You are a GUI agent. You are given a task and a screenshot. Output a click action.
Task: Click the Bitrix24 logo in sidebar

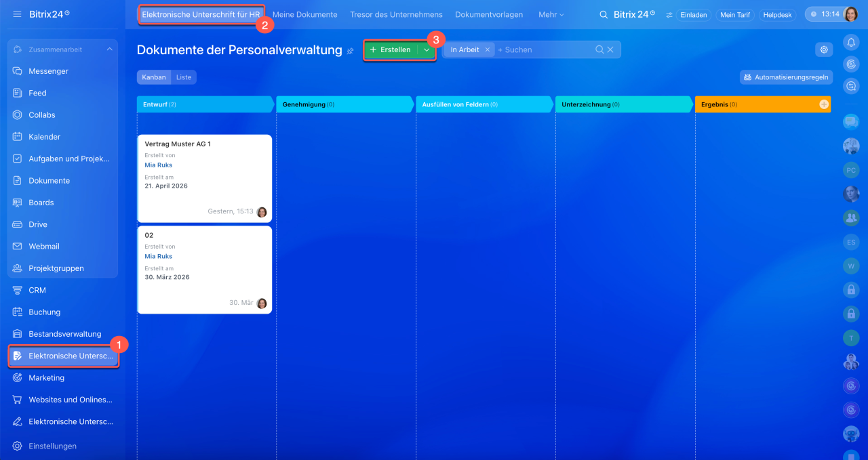coord(49,14)
